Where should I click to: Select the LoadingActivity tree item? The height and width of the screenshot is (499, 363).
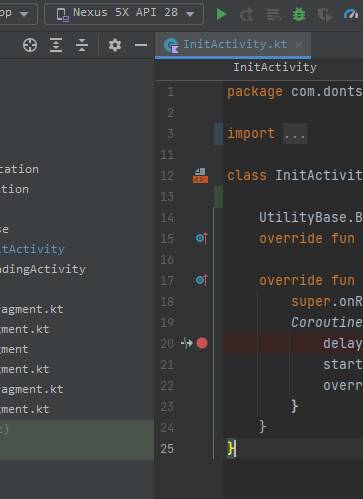coord(43,269)
